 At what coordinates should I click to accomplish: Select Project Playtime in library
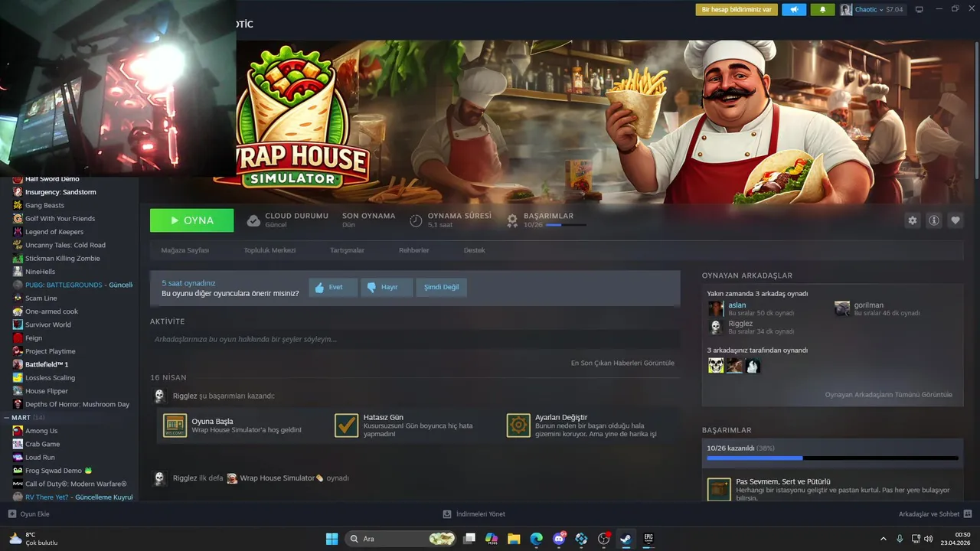tap(51, 351)
